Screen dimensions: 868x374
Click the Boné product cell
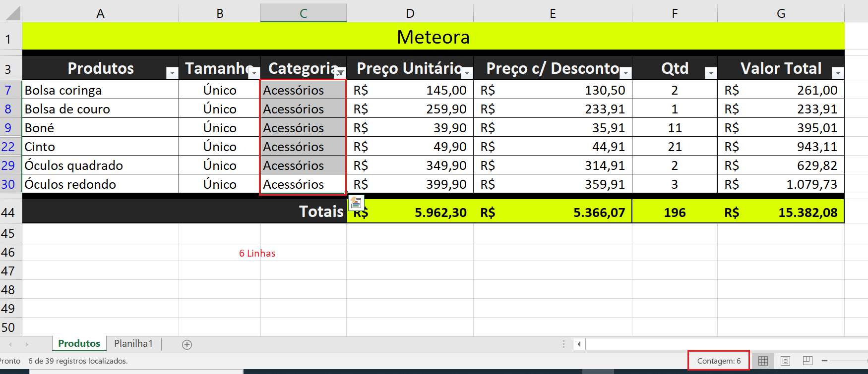(x=100, y=128)
